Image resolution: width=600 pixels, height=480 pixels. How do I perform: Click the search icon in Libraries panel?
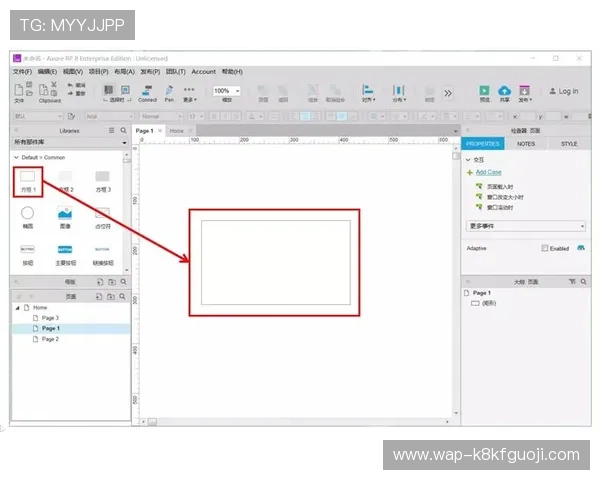pyautogui.click(x=124, y=131)
